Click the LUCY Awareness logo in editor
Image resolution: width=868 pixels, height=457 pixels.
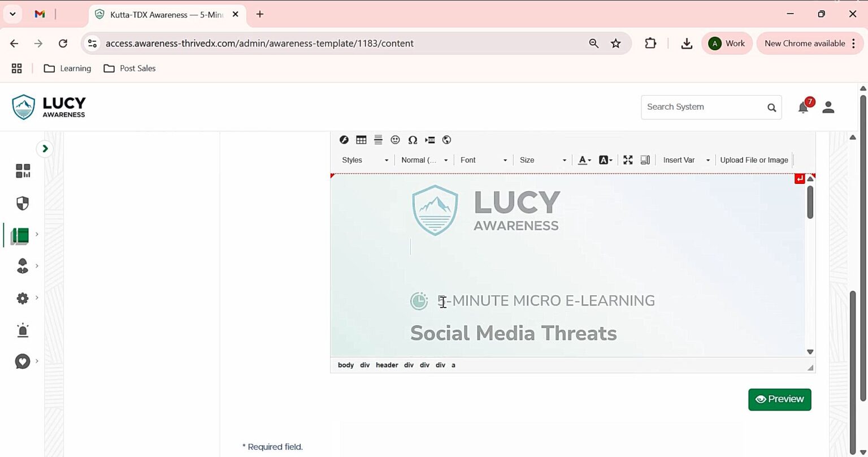coord(486,210)
